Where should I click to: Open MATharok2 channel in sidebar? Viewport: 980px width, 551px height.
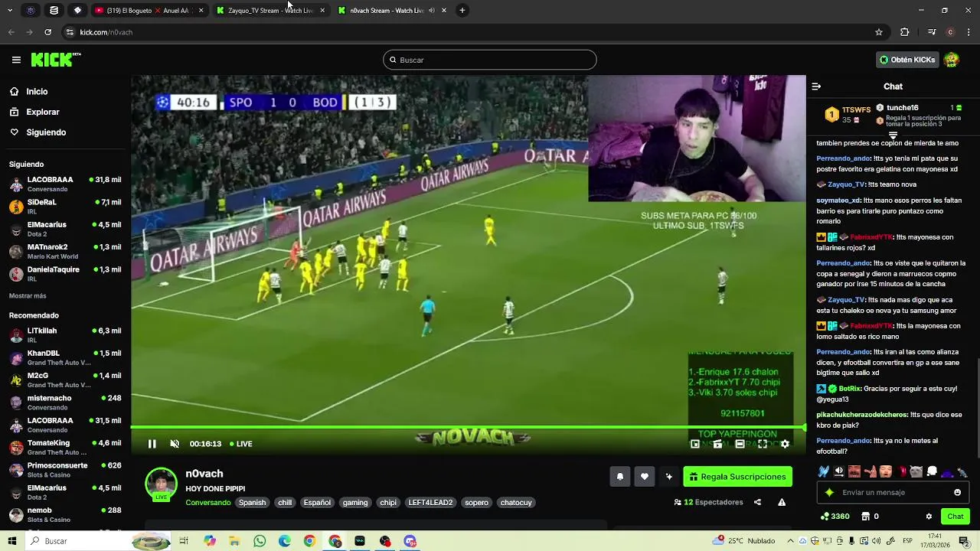click(65, 252)
